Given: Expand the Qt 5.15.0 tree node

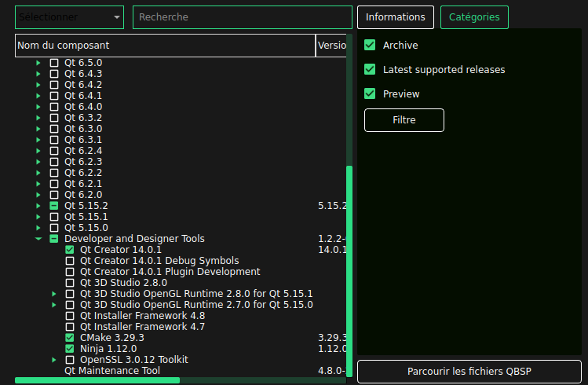Looking at the screenshot, I should click(38, 228).
